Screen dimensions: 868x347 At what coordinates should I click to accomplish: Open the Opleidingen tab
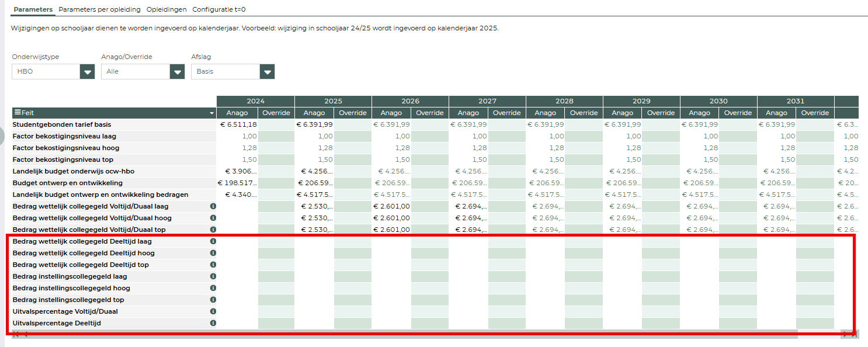(x=166, y=9)
